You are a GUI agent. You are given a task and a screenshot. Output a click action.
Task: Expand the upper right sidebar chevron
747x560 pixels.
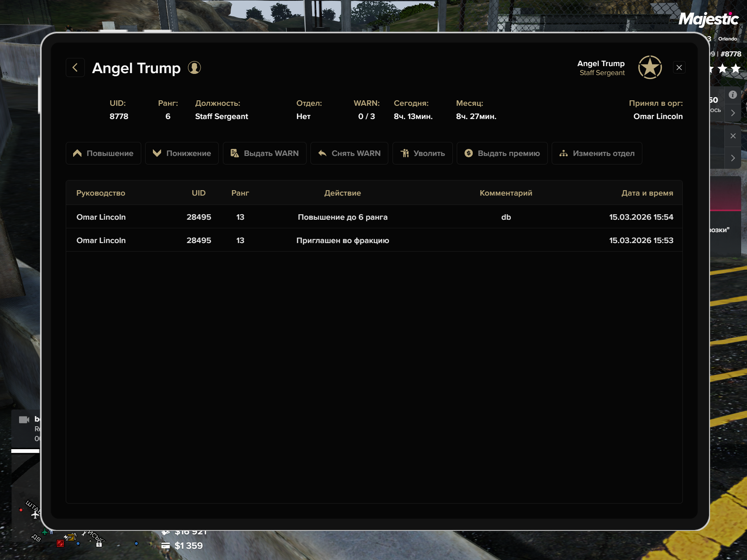point(733,113)
